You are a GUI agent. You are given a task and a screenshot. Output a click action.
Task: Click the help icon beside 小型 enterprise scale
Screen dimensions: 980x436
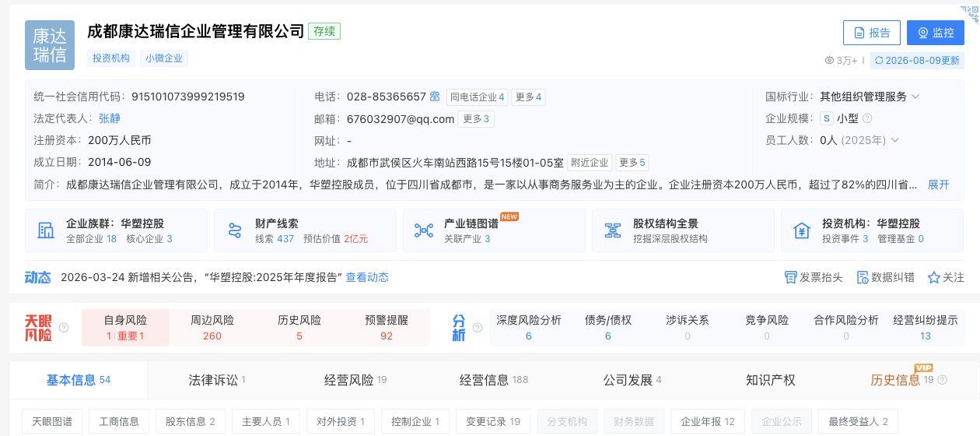[x=867, y=118]
